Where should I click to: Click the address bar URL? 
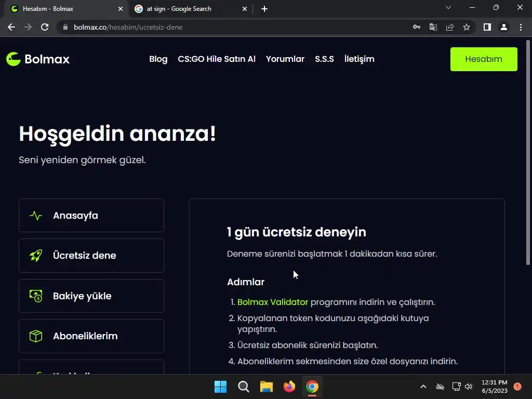point(128,27)
